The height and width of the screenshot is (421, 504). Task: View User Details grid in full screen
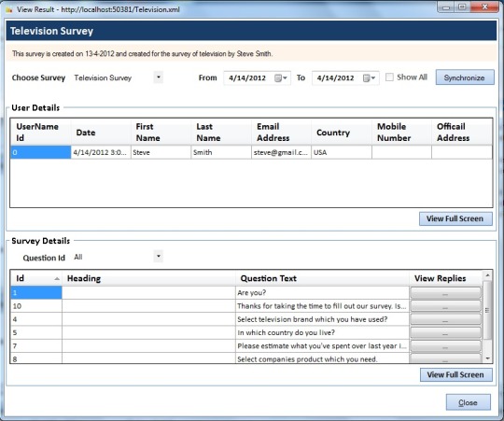pos(455,218)
